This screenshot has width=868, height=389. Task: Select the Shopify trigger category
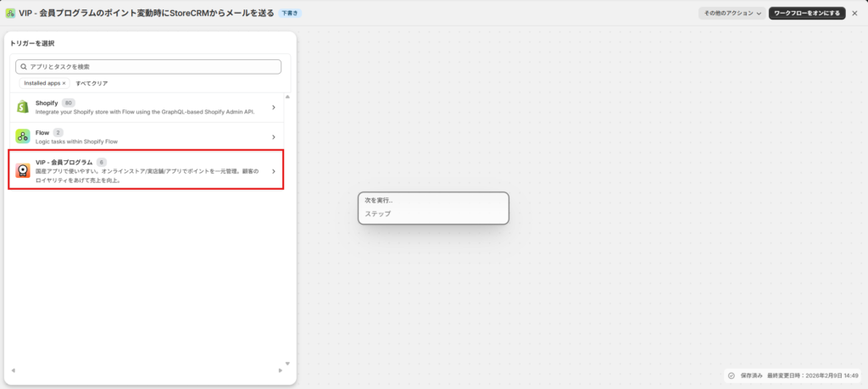144,108
